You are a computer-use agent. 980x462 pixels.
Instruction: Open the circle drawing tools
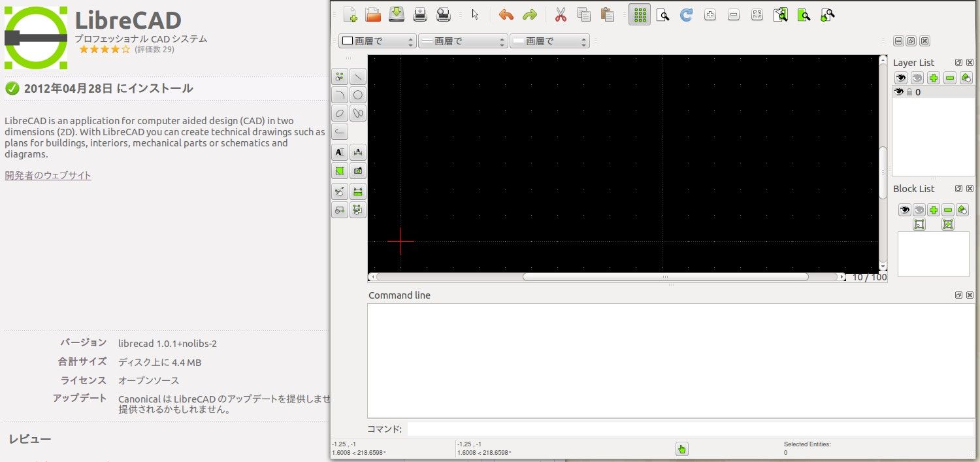coord(358,95)
